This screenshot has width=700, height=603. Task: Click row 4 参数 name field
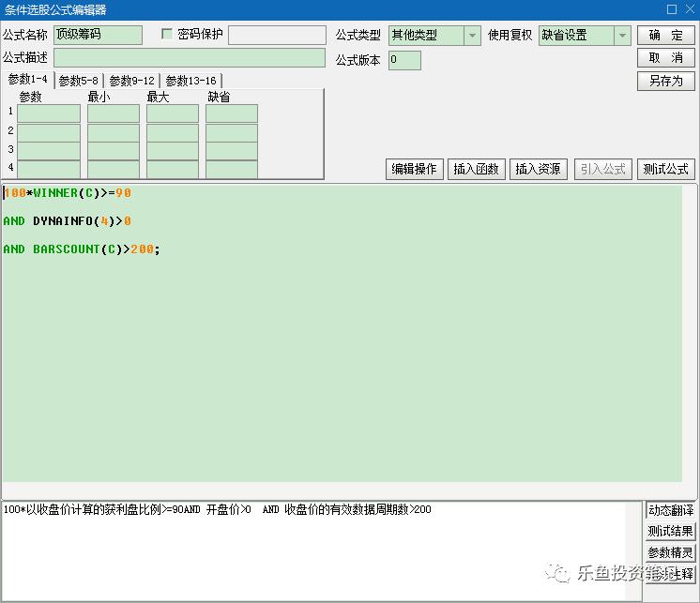pyautogui.click(x=49, y=170)
